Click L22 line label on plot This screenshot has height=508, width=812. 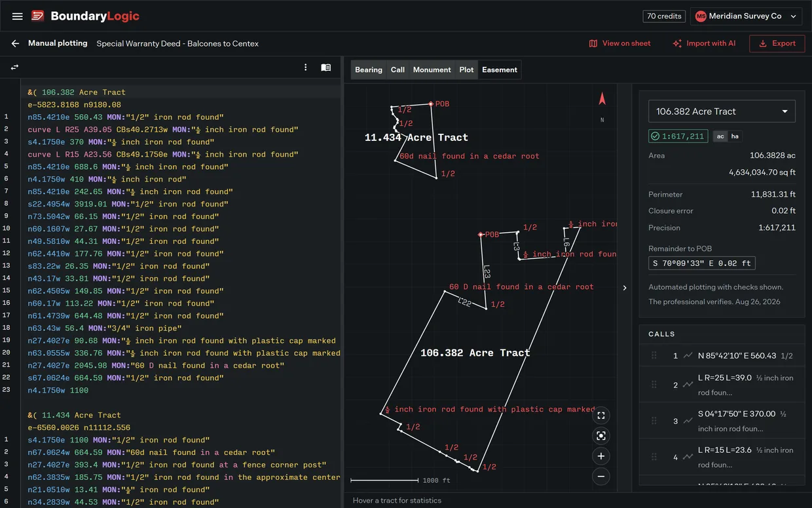(x=464, y=302)
